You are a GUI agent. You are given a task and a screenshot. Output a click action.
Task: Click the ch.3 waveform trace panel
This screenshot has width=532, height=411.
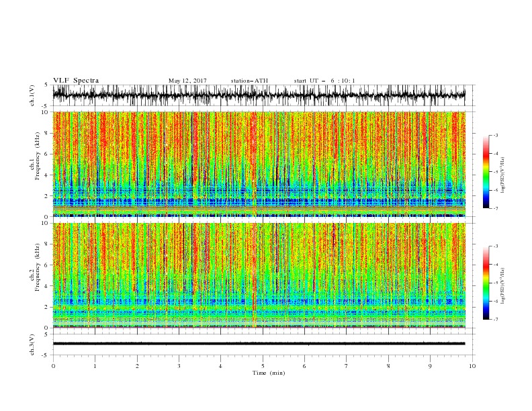click(x=263, y=345)
